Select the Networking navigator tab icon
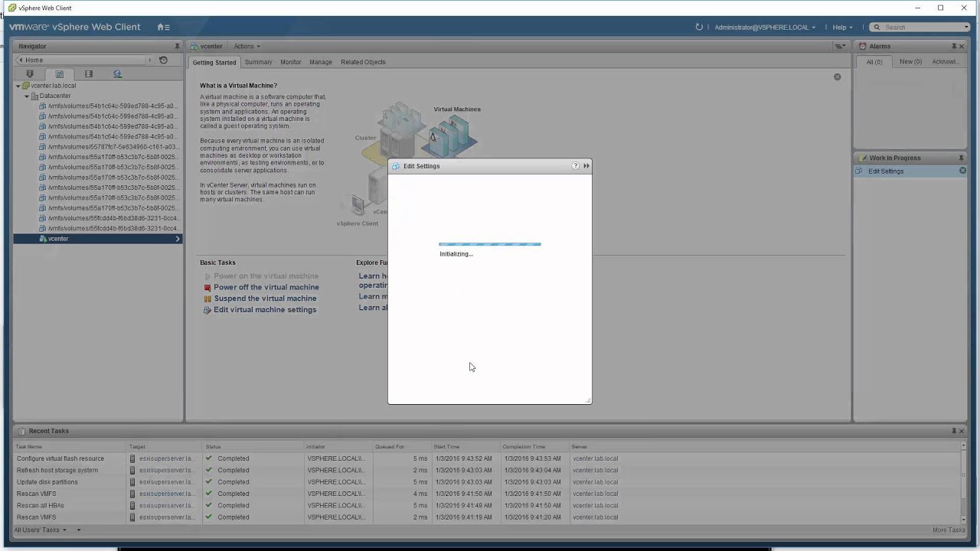This screenshot has height=551, width=980. (x=117, y=74)
